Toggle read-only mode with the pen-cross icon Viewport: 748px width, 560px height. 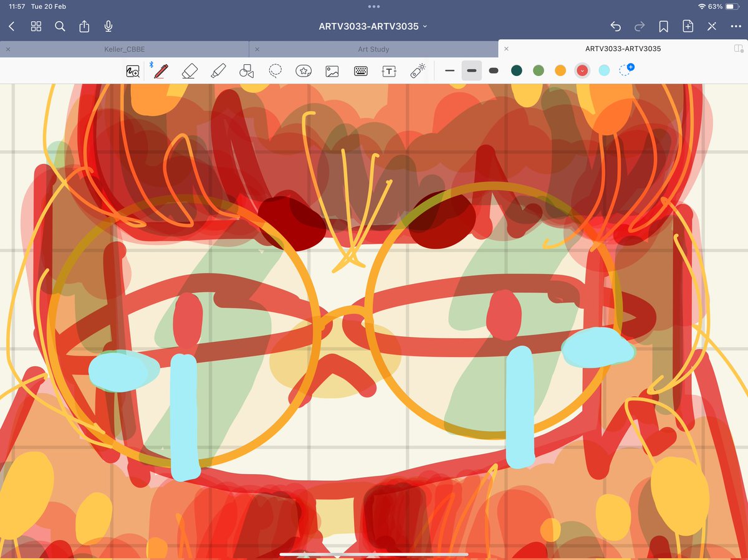712,26
